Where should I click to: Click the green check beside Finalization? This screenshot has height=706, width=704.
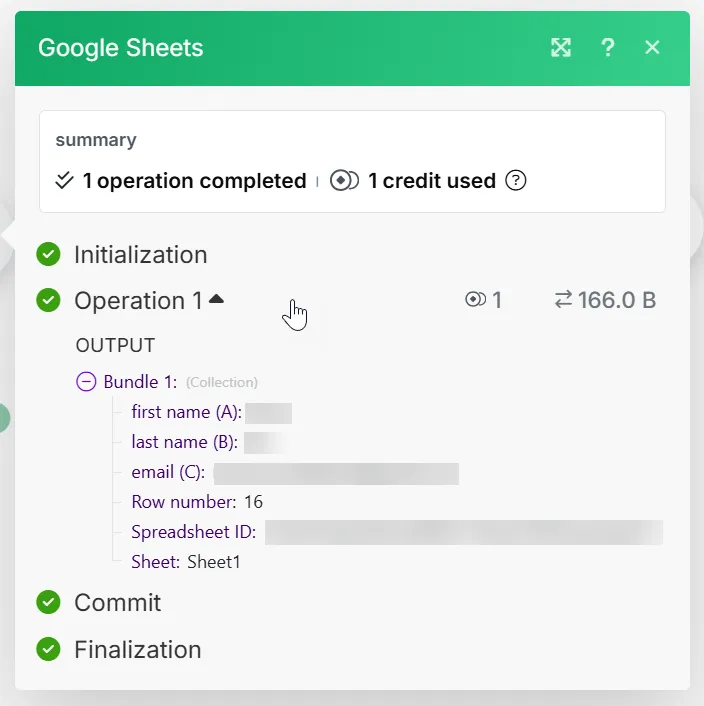click(x=48, y=649)
